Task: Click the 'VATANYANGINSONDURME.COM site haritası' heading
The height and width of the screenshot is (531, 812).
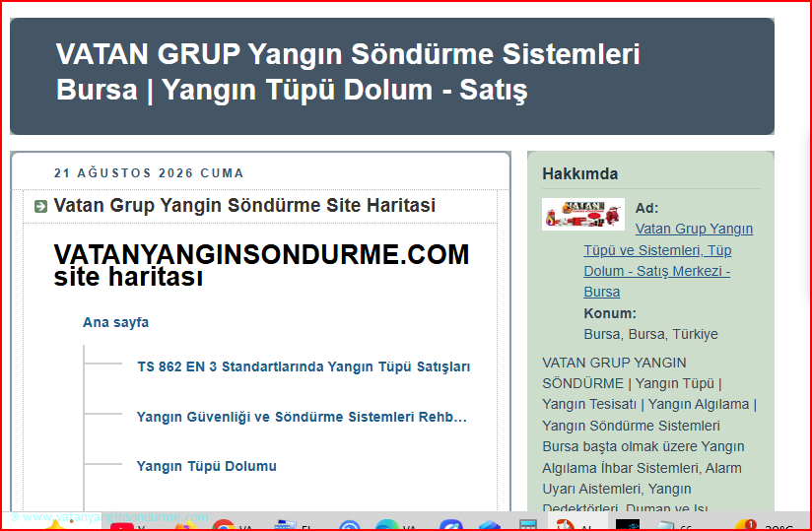Action: (x=261, y=265)
